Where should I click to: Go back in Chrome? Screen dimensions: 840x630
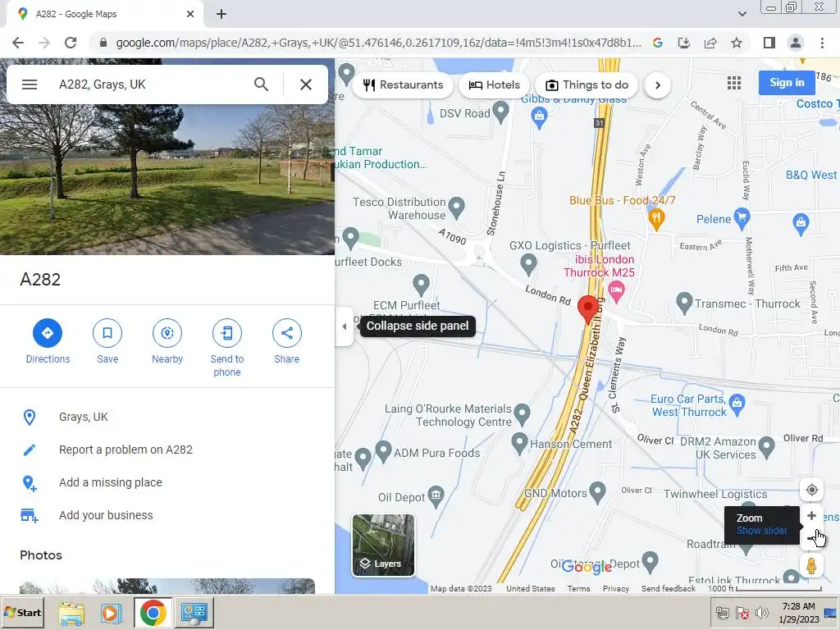point(18,43)
